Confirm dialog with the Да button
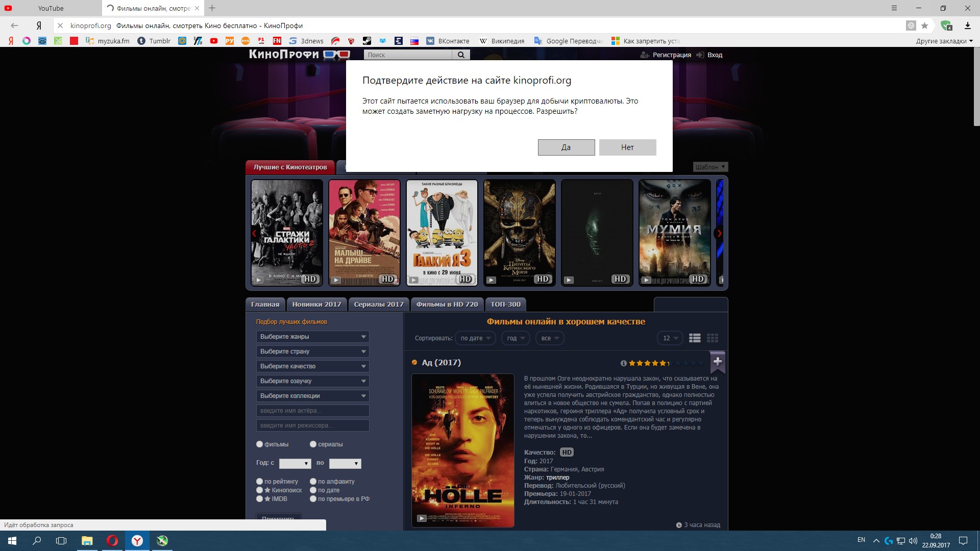This screenshot has height=551, width=980. (x=566, y=147)
